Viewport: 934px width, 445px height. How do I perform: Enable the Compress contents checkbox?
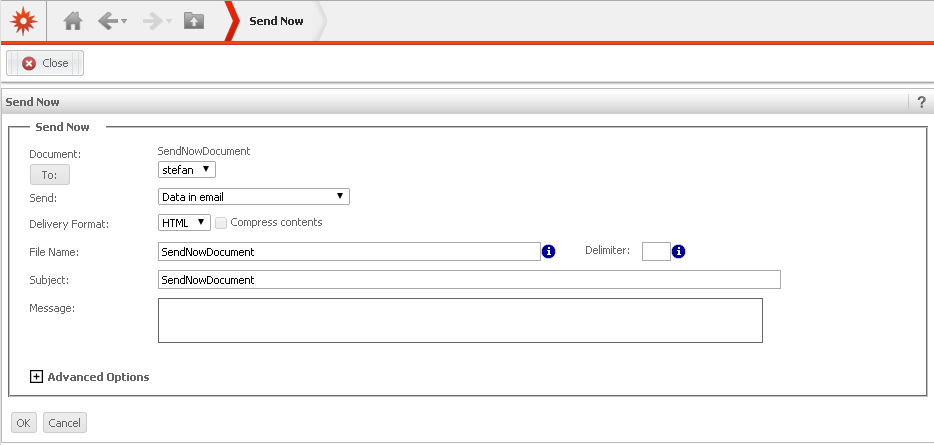pos(221,223)
